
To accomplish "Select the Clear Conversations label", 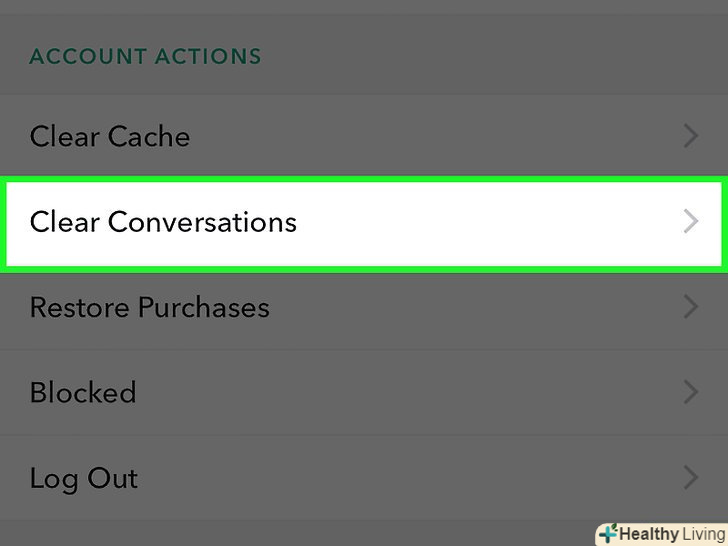I will pos(163,221).
